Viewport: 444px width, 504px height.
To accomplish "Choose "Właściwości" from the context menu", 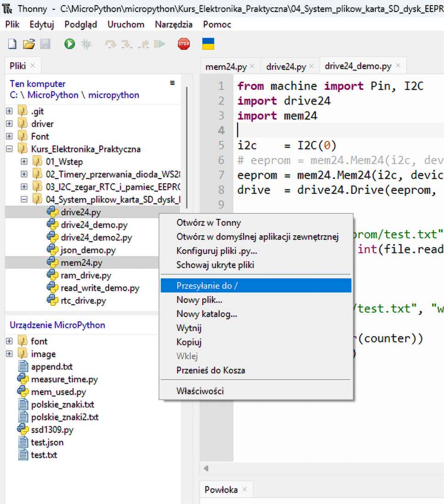I will 200,391.
